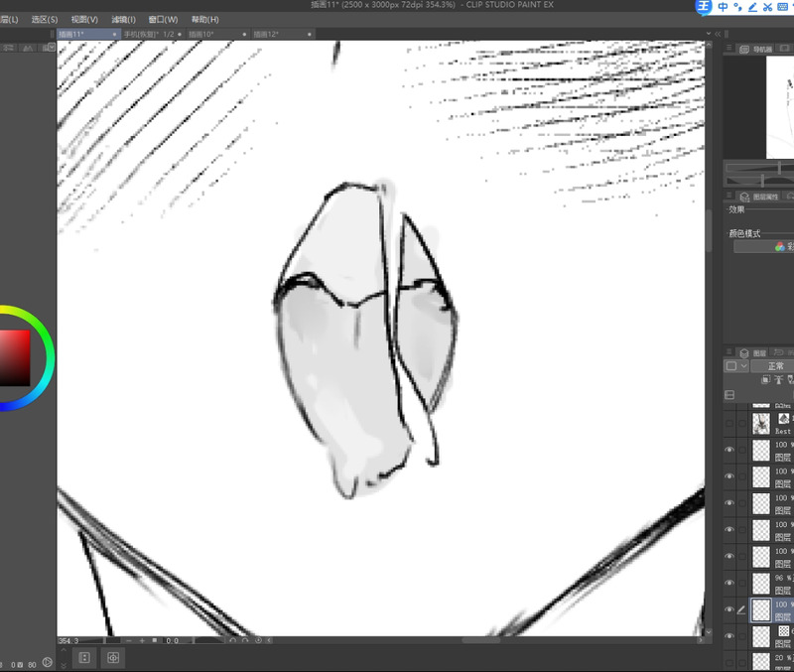Click the bottom toolbar target frame icon

(113, 658)
